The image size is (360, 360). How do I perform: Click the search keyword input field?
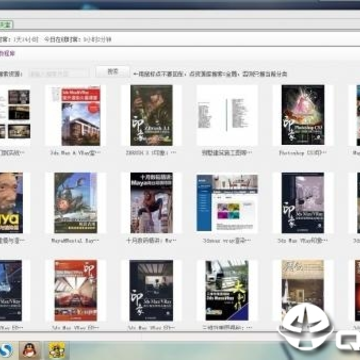point(59,73)
